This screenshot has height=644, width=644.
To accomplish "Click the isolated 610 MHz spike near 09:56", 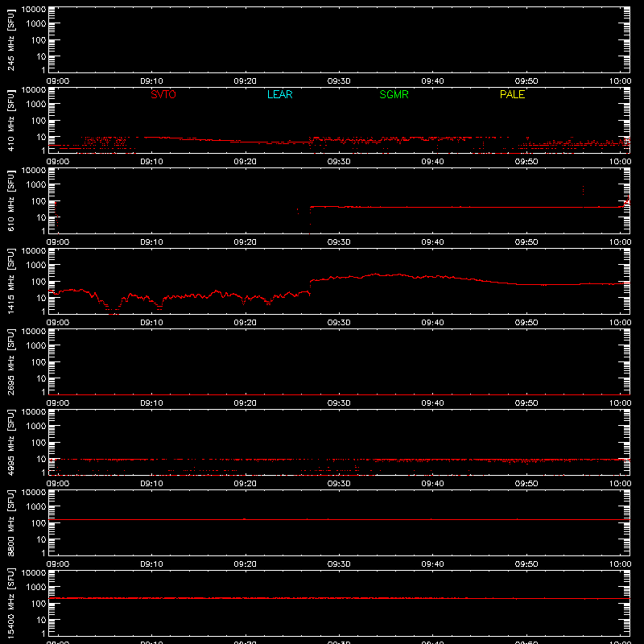I will tap(583, 190).
